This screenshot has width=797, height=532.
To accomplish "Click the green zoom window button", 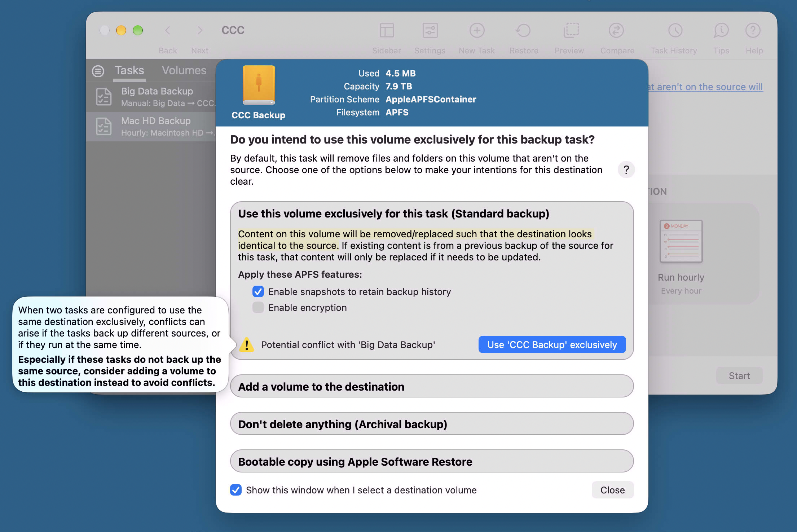I will coord(138,30).
